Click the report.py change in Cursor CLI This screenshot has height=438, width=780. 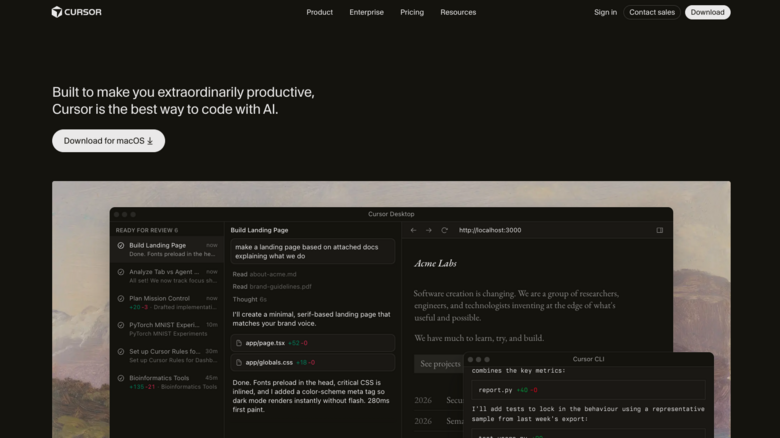coord(588,390)
